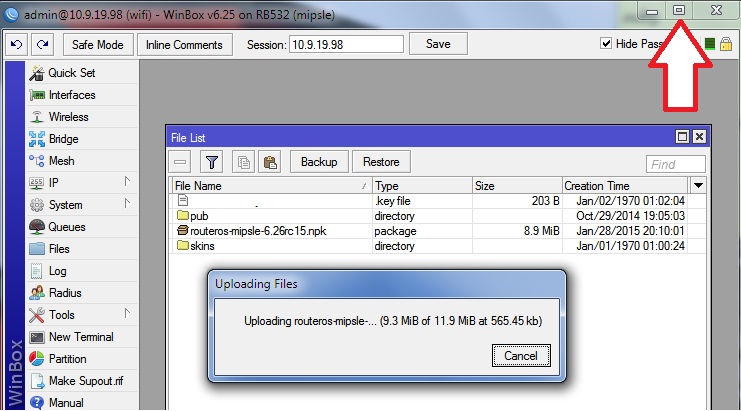Click the Save session button
The image size is (741, 411).
point(438,44)
